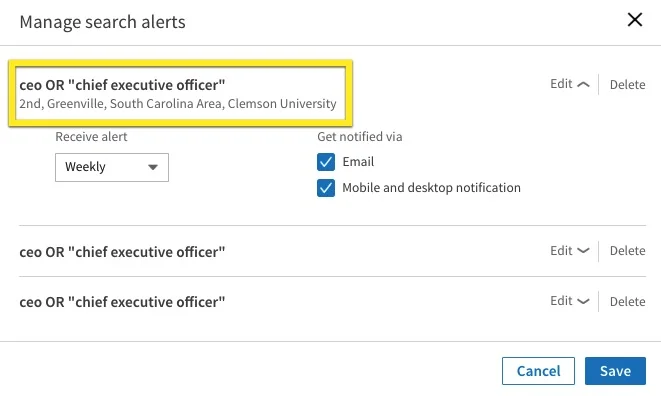This screenshot has height=396, width=661.
Task: Collapse the first alert's Edit chevron
Action: pyautogui.click(x=570, y=84)
